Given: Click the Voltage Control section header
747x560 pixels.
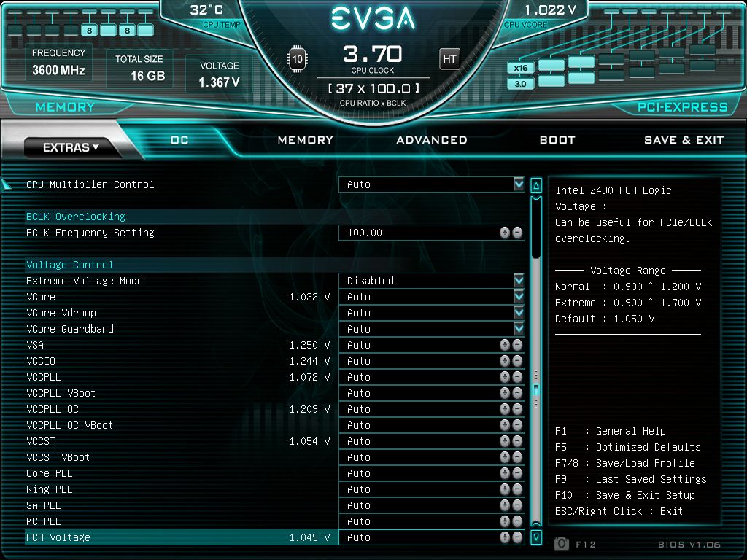Looking at the screenshot, I should click(69, 265).
